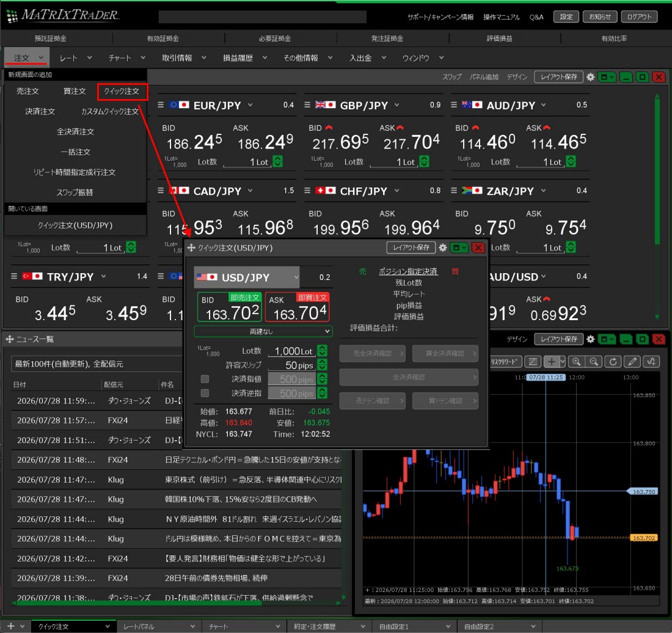Click the plus icon in bottom tab bar
672x633 pixels.
click(11, 626)
